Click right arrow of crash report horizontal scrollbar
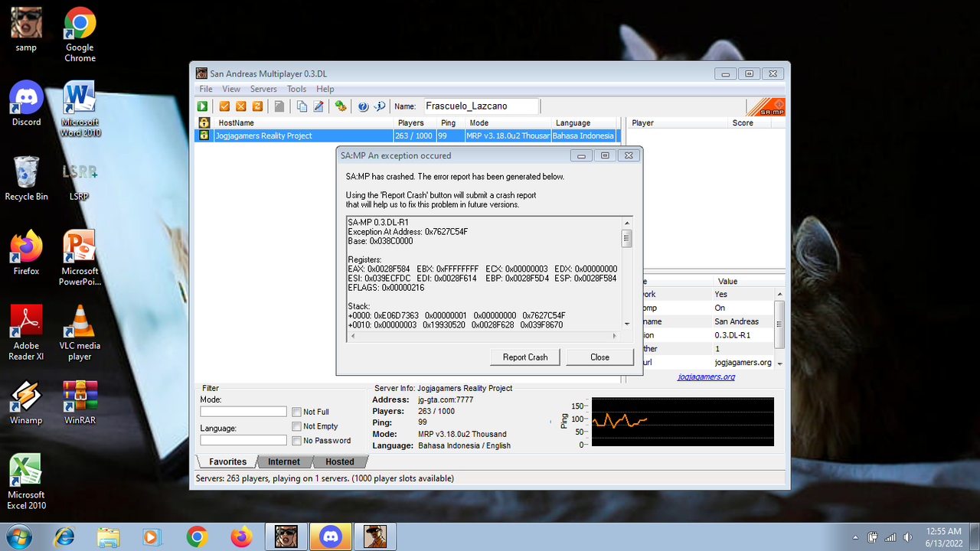Viewport: 980px width, 551px height. point(615,336)
